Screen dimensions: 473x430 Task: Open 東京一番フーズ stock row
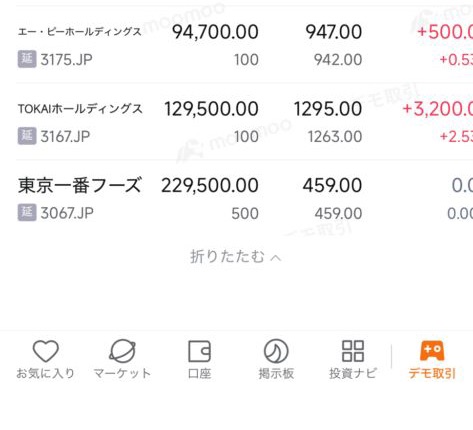point(244,199)
